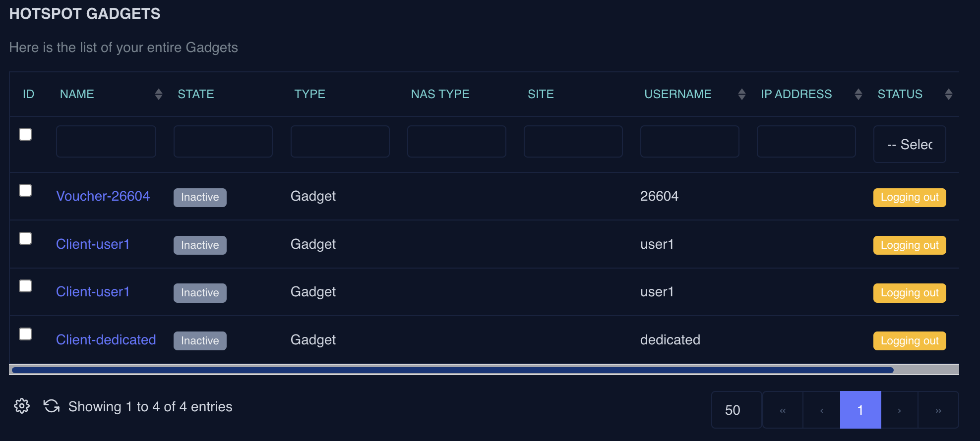
Task: Go to last page arrow
Action: (938, 410)
